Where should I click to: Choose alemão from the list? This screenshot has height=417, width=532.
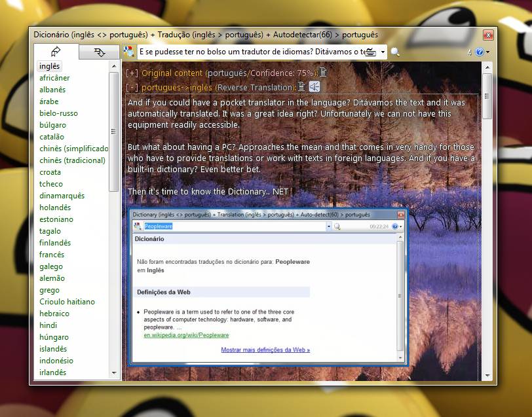52,278
